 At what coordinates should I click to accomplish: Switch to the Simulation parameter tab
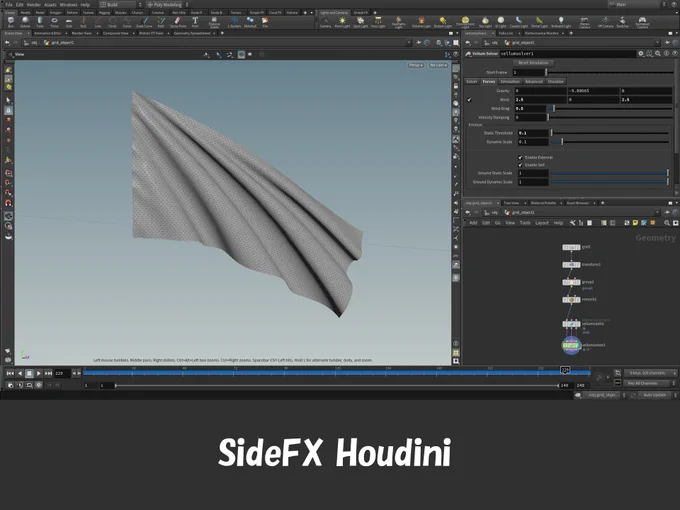point(510,82)
